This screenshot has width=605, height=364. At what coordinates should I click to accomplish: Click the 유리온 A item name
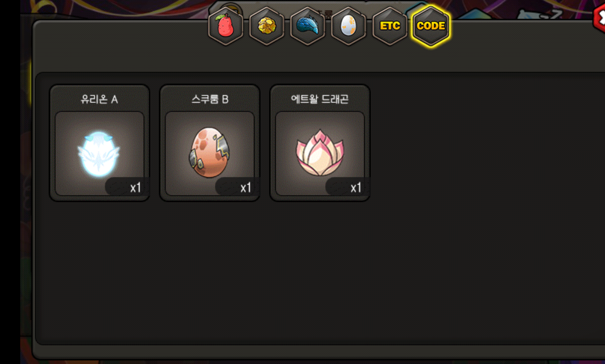pyautogui.click(x=99, y=100)
